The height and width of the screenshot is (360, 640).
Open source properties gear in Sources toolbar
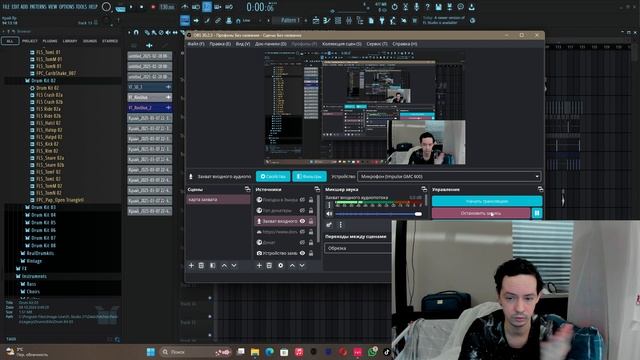click(x=281, y=265)
